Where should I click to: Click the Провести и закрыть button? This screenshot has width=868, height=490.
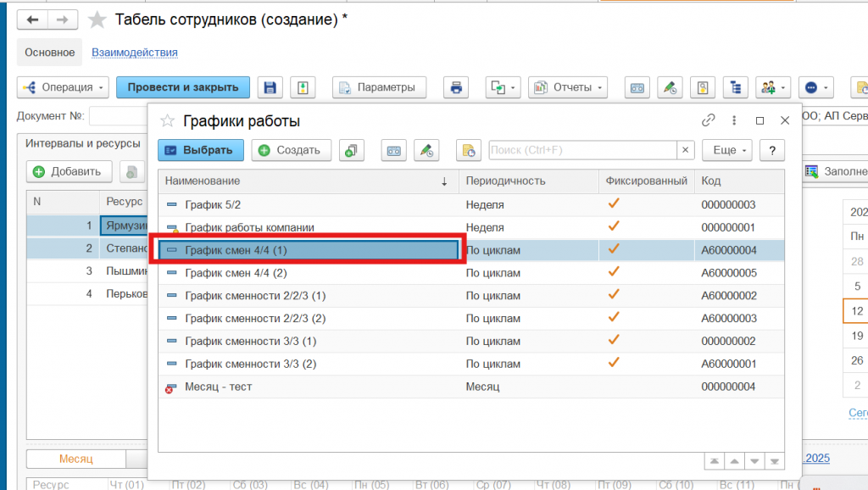pos(183,87)
